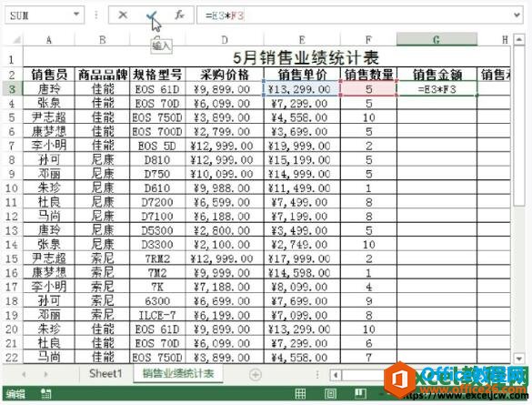Add a new sheet with plus button
This screenshot has height=405, width=532.
[256, 374]
